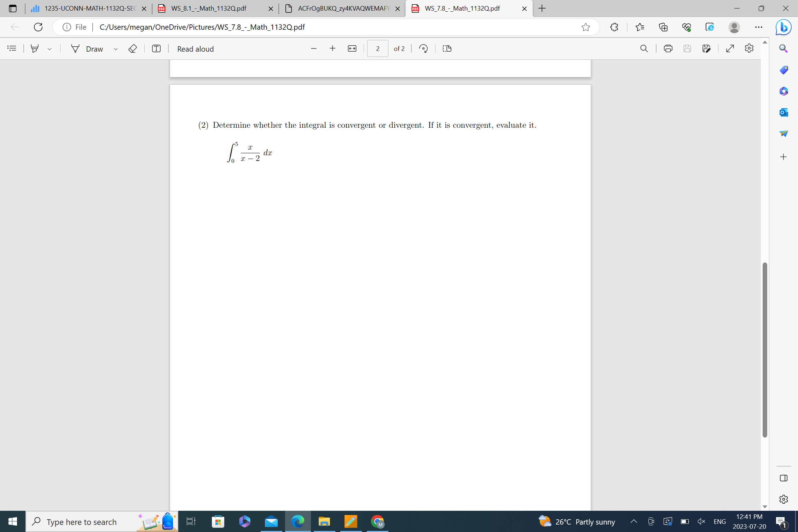Rotate the PDF page
798x532 pixels.
point(423,48)
